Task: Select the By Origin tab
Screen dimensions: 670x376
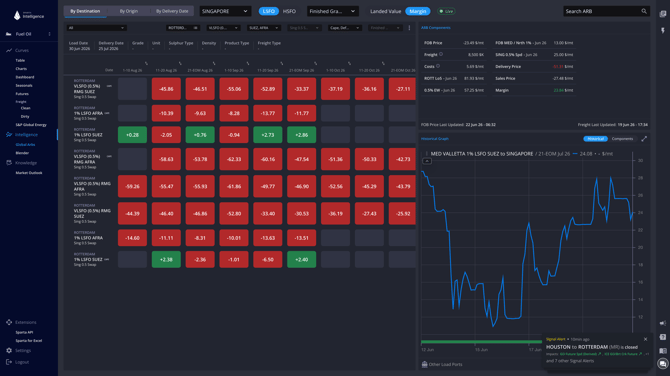Action: (129, 11)
